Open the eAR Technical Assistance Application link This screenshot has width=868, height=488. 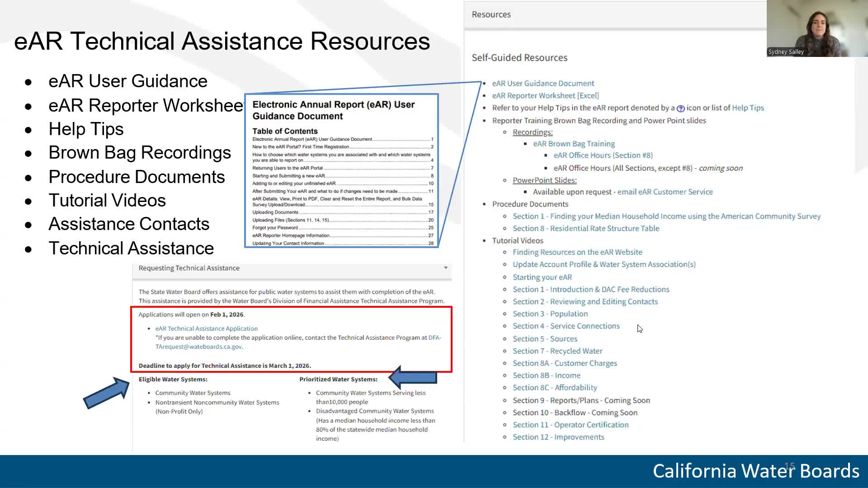[206, 328]
